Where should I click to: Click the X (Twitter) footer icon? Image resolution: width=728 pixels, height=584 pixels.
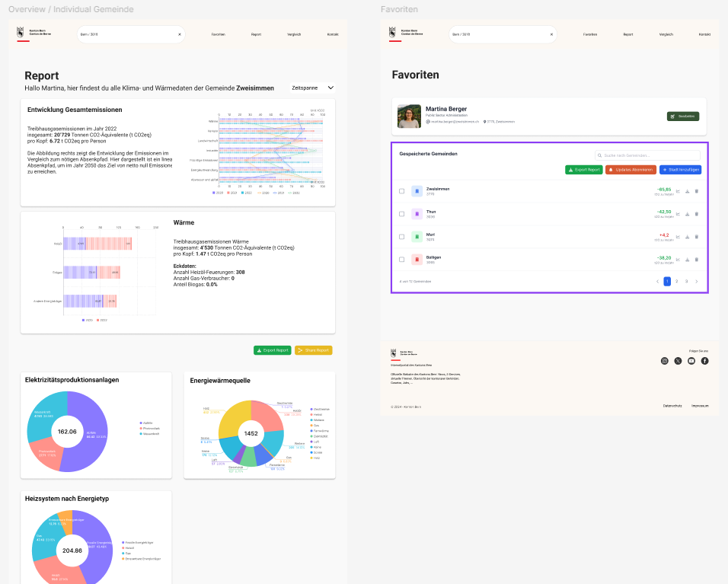tap(678, 361)
